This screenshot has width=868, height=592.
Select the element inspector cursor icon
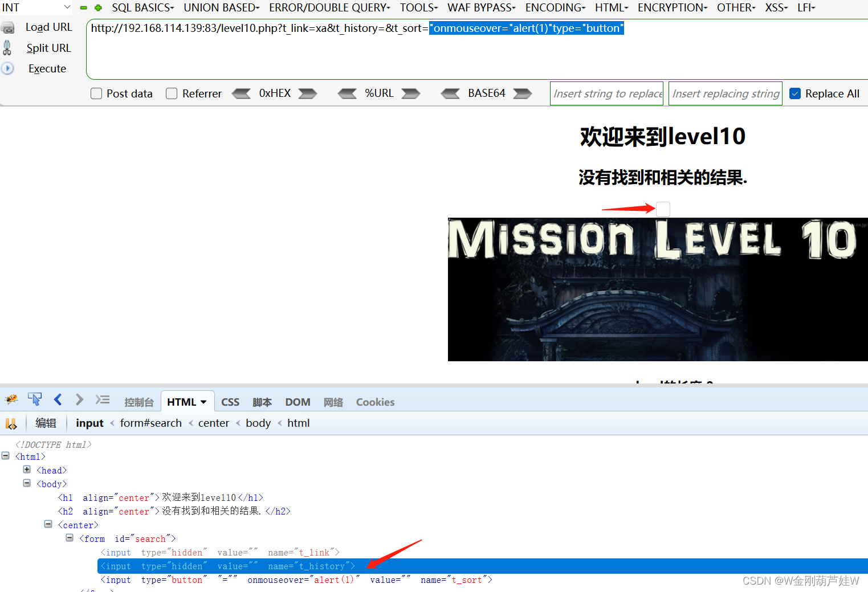pyautogui.click(x=35, y=399)
